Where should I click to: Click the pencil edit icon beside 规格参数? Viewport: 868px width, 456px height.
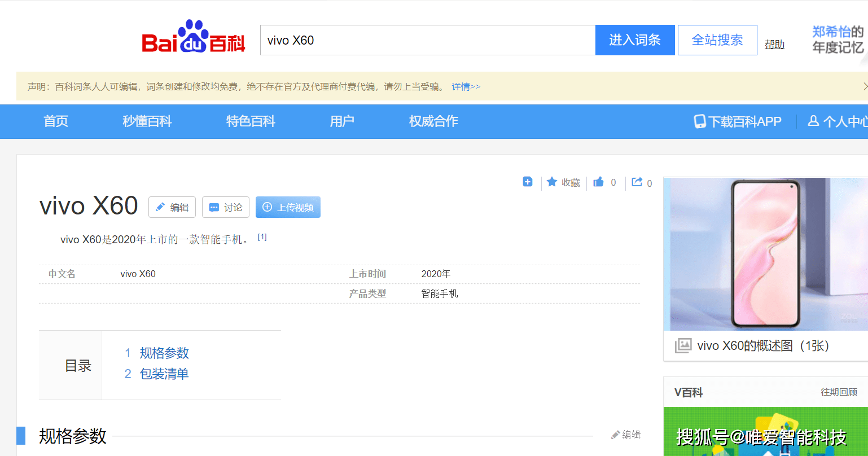tap(616, 435)
